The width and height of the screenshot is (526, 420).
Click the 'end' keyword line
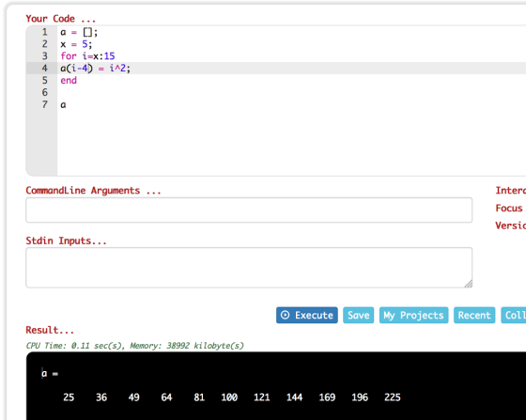pos(69,80)
